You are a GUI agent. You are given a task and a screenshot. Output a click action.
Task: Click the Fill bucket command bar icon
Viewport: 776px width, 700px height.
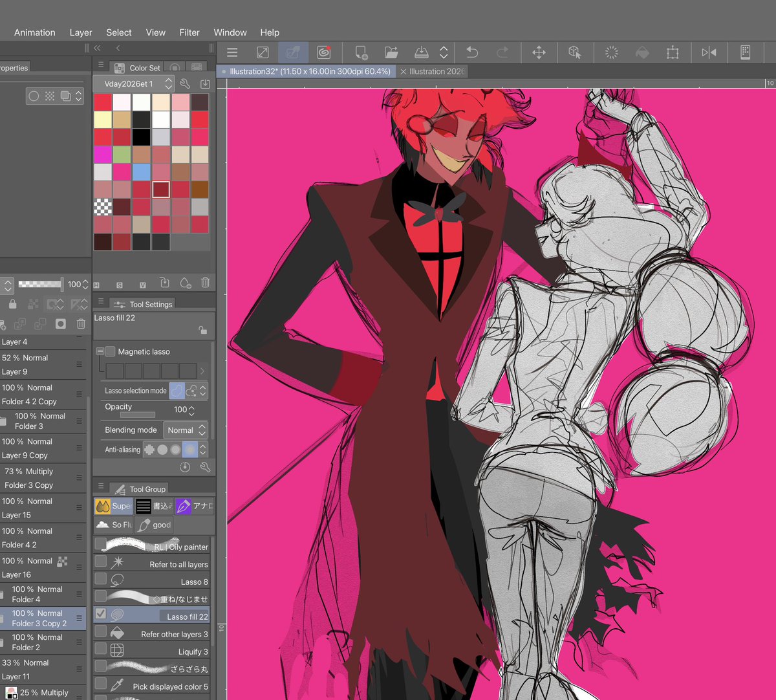click(x=642, y=52)
